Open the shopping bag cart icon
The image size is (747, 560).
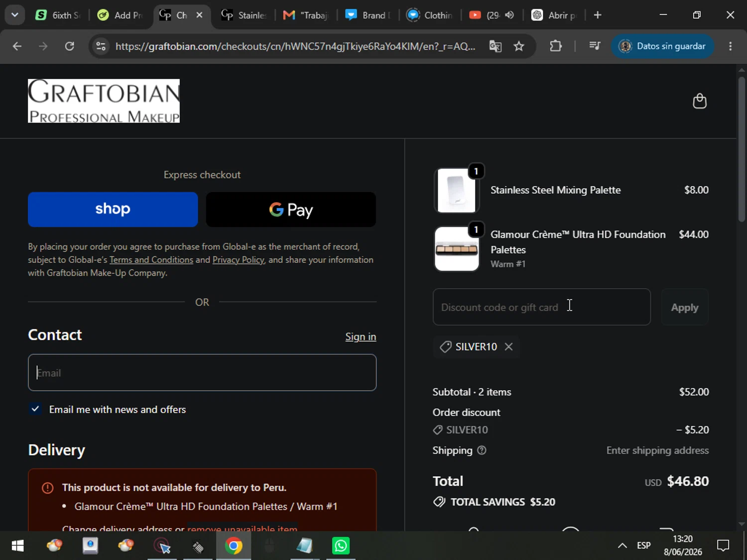[700, 101]
